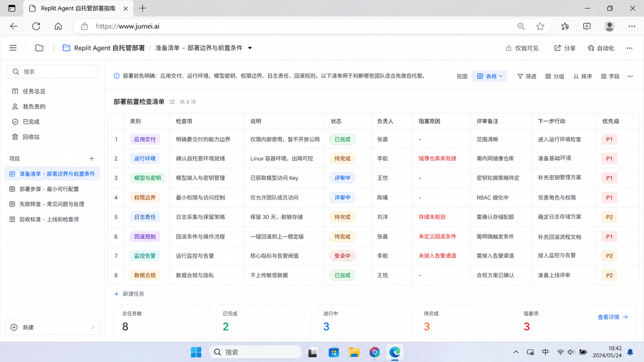Click the taskbar 搜索 box

(x=255, y=352)
